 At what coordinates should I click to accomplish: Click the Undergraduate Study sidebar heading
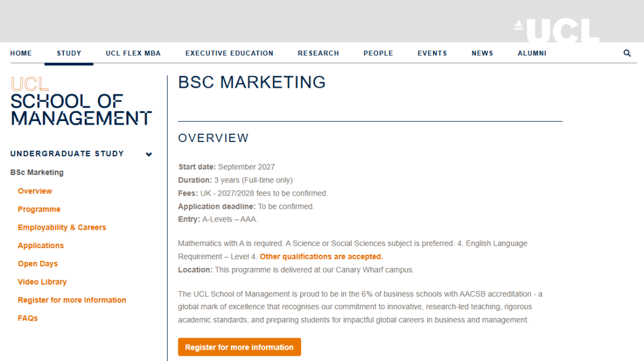click(67, 154)
